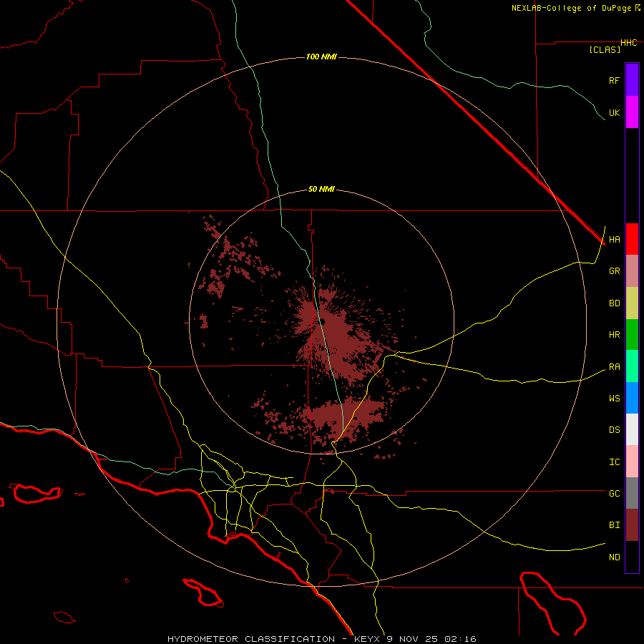644x644 pixels.
Task: Click the DS legend label
Action: click(614, 430)
